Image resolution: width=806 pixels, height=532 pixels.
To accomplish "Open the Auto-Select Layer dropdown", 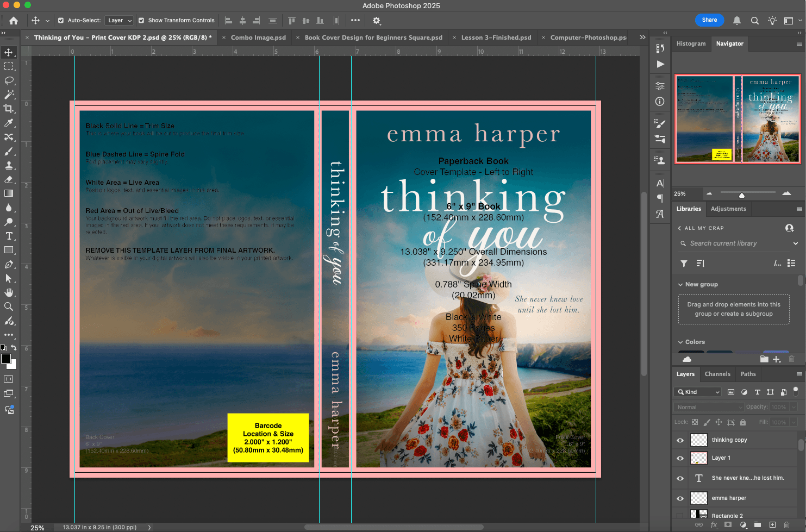I will 119,21.
